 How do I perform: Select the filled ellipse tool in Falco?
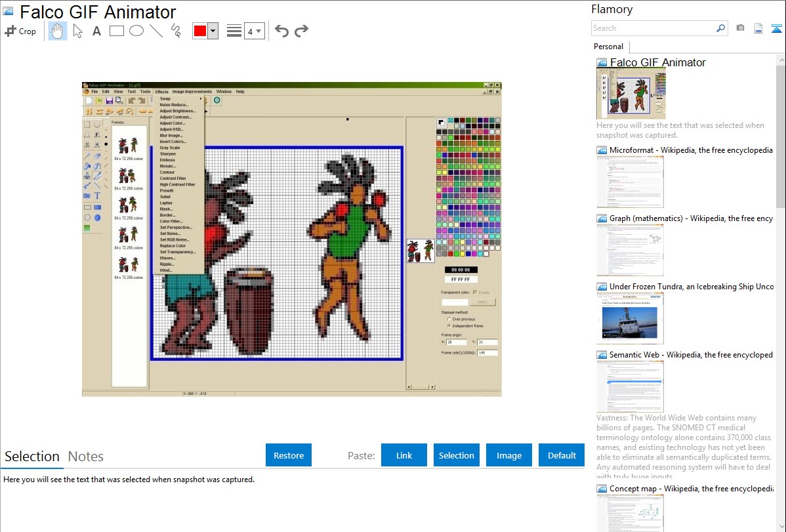tap(97, 218)
